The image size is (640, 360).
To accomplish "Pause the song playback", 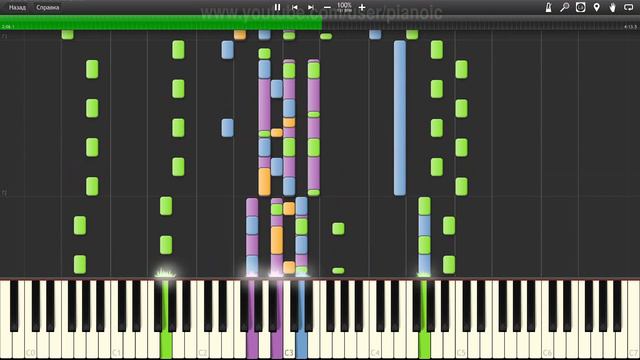I will pyautogui.click(x=278, y=7).
